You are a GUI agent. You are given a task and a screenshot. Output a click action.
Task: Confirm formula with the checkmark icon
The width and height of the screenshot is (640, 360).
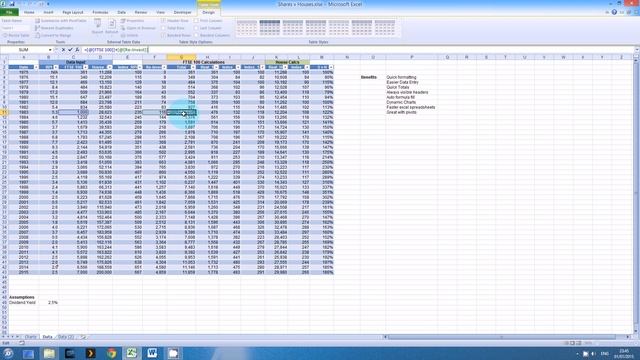[70, 50]
